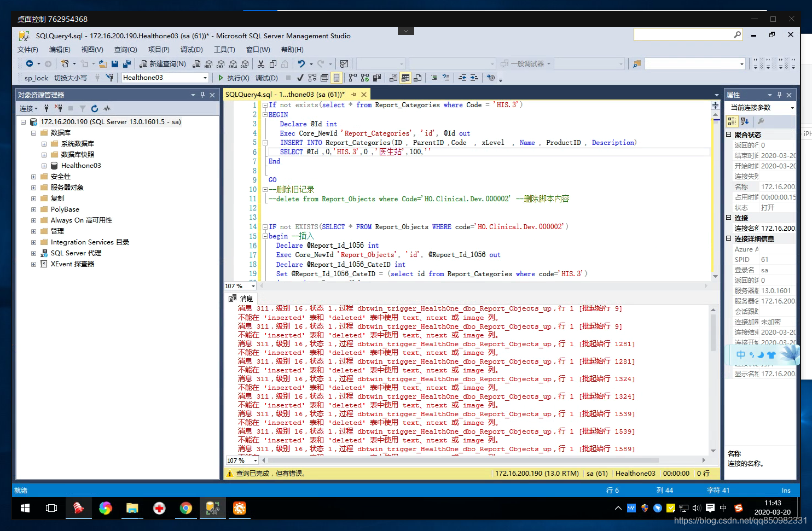Viewport: 812px width, 531px height.
Task: Parse the query using the checkmark icon
Action: tap(300, 77)
